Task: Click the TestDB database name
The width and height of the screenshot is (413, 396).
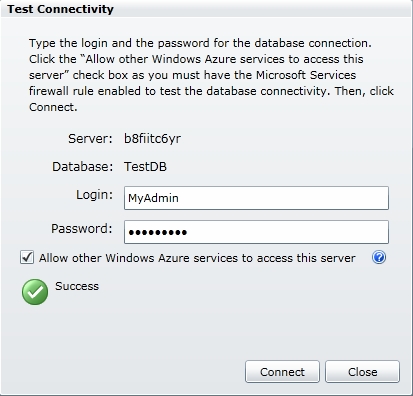Action: pos(145,166)
